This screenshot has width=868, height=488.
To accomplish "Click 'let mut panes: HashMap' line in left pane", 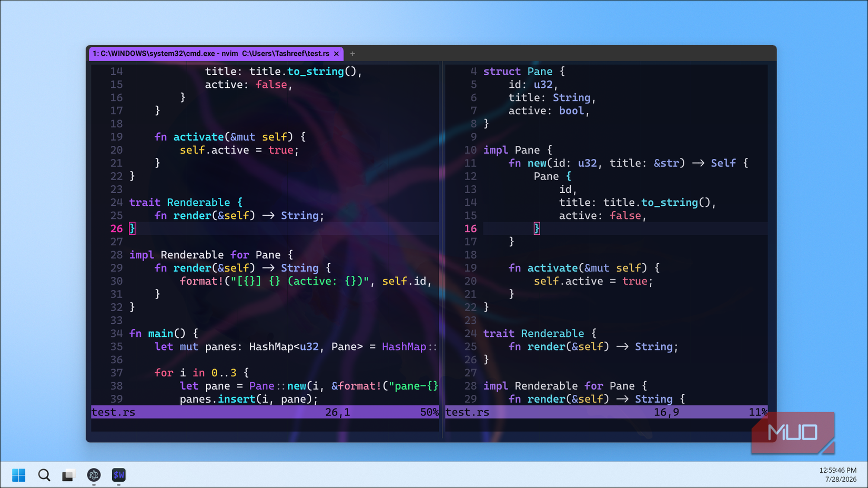I will 296,347.
